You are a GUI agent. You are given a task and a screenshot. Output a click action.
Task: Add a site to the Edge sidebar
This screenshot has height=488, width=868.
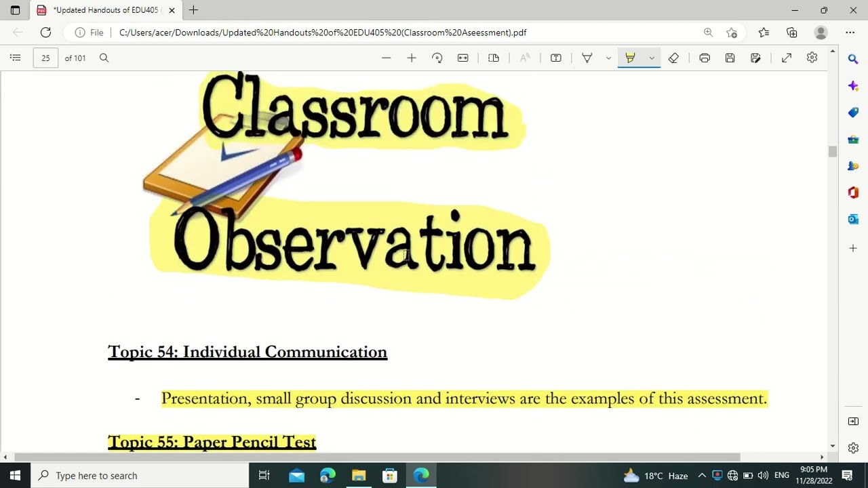pos(853,249)
